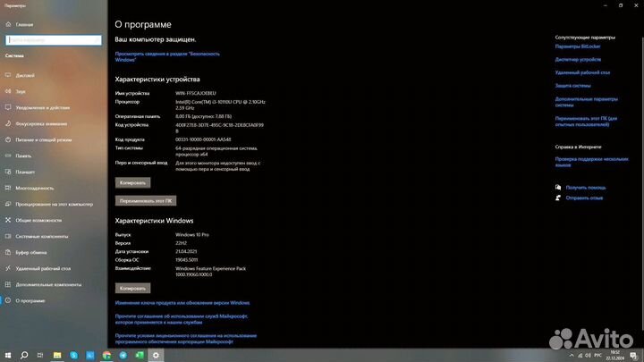Click the Windows Feature Experience Pack text

(210, 272)
